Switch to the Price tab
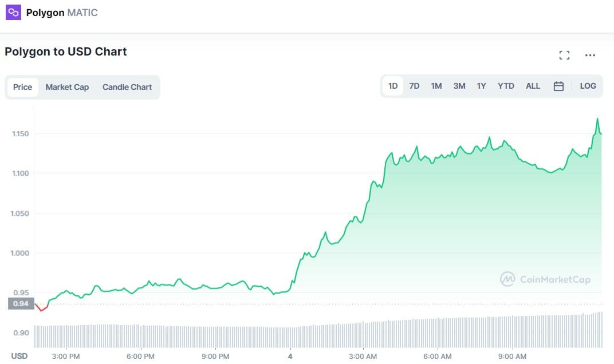 pyautogui.click(x=23, y=87)
